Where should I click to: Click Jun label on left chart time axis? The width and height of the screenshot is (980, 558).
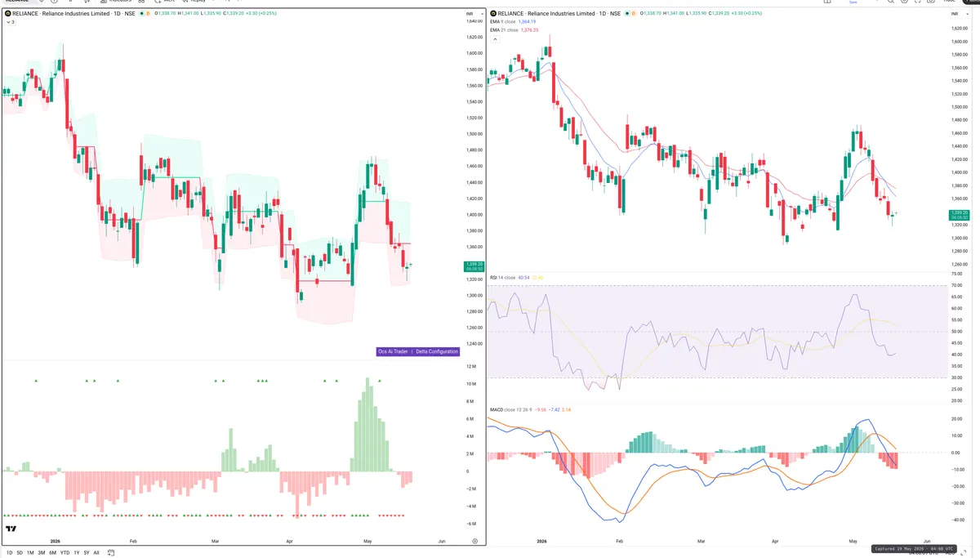[x=442, y=541]
